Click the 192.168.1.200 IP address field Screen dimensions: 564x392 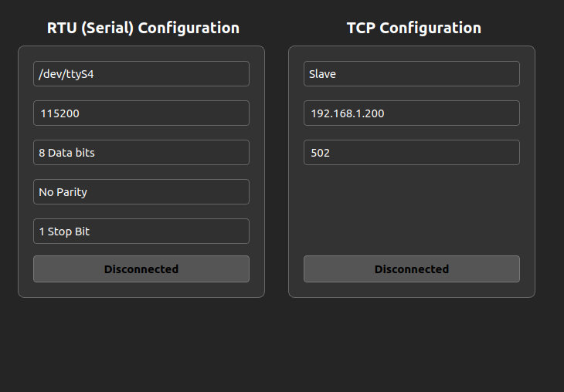411,113
